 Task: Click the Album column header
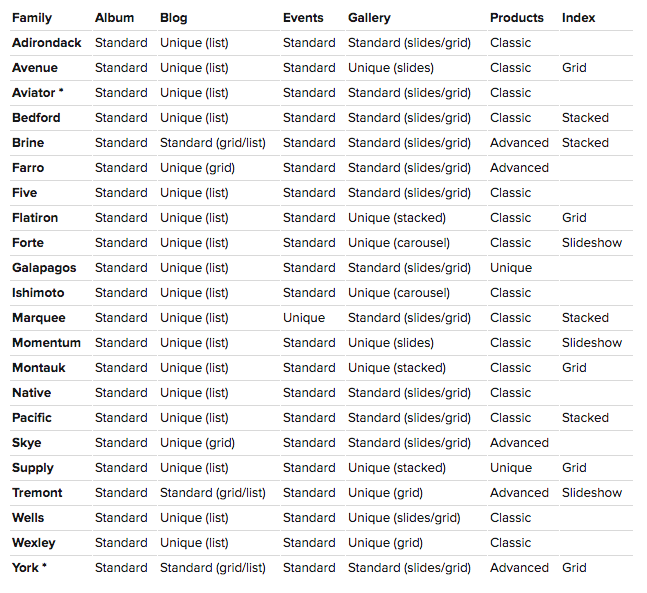point(114,18)
